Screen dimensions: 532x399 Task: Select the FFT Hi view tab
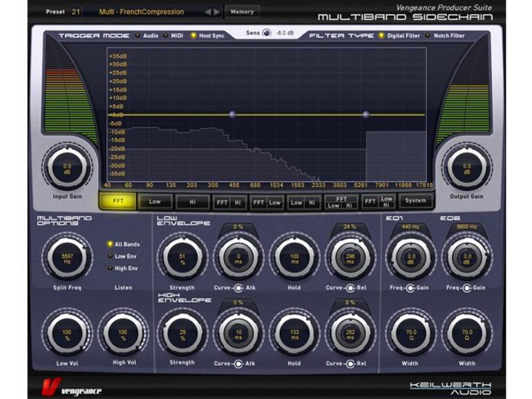tap(229, 202)
